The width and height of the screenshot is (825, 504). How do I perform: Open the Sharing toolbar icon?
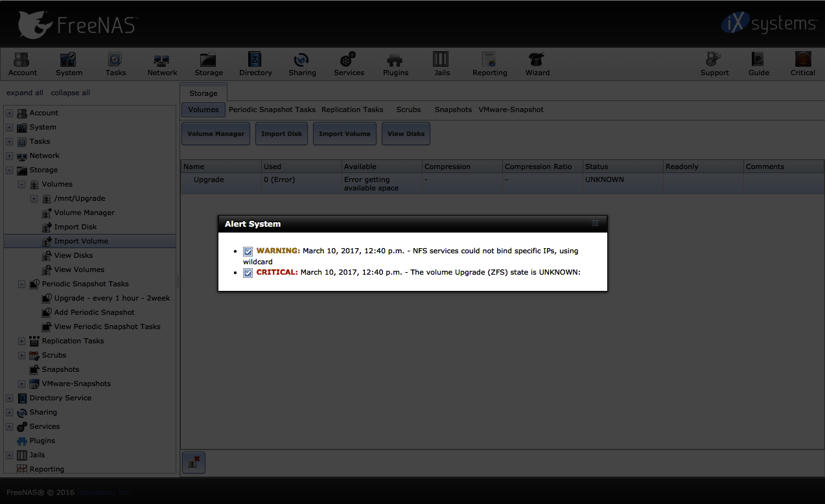pos(302,64)
